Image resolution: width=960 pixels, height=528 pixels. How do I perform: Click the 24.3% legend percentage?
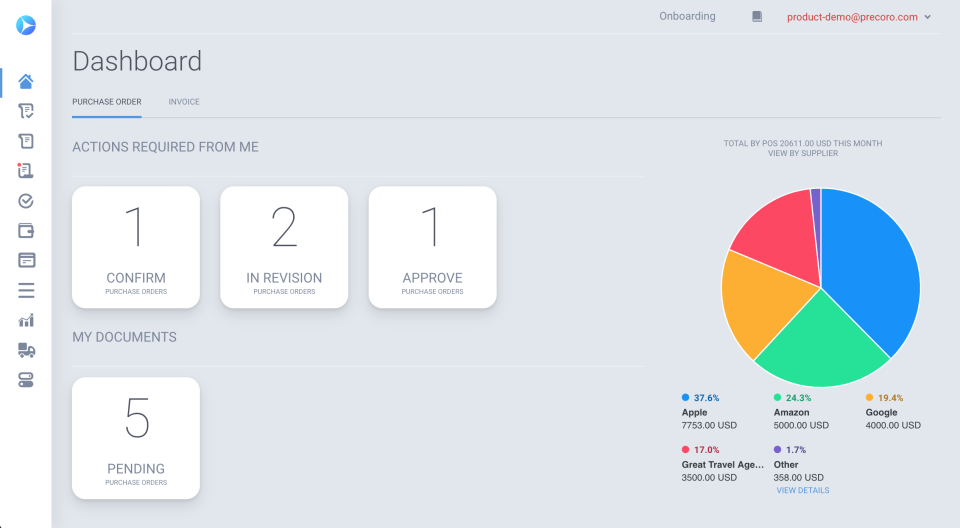[798, 398]
